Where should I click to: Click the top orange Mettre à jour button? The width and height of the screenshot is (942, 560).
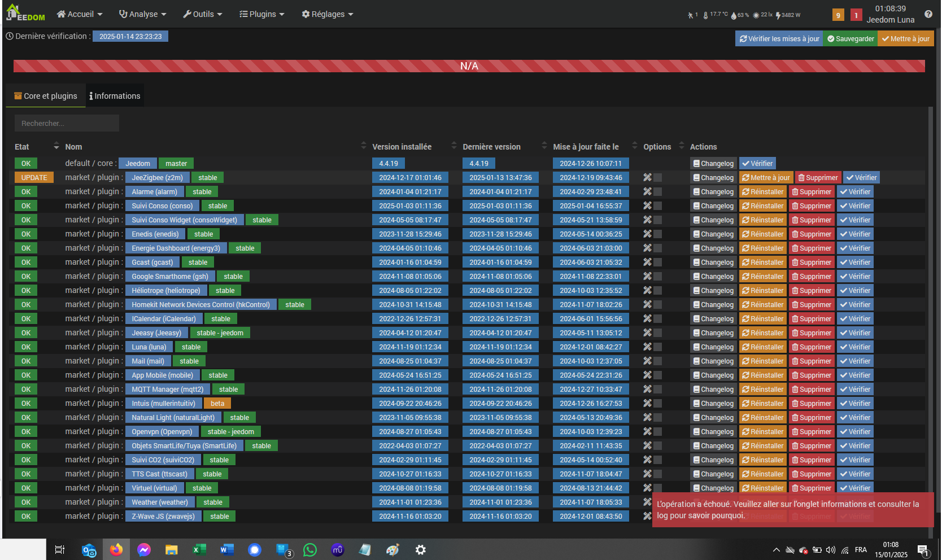click(906, 38)
